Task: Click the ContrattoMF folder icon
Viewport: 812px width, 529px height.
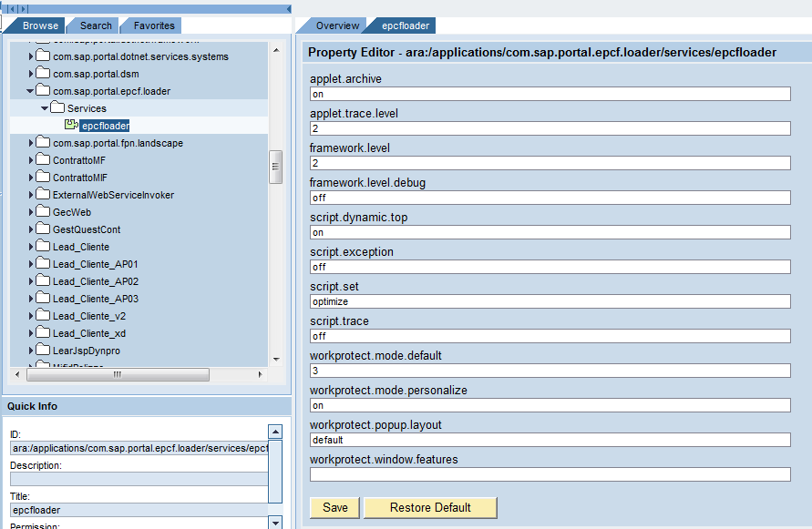Action: tap(43, 159)
